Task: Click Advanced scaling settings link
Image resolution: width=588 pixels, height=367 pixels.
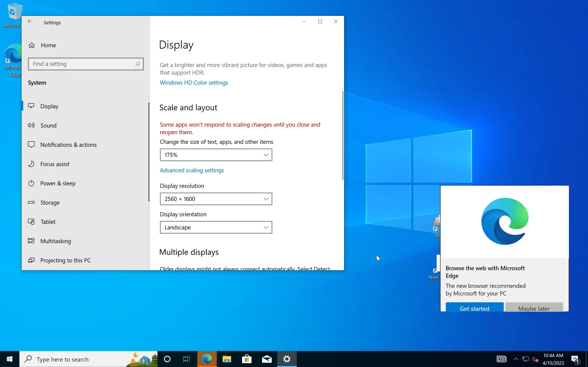Action: (192, 170)
